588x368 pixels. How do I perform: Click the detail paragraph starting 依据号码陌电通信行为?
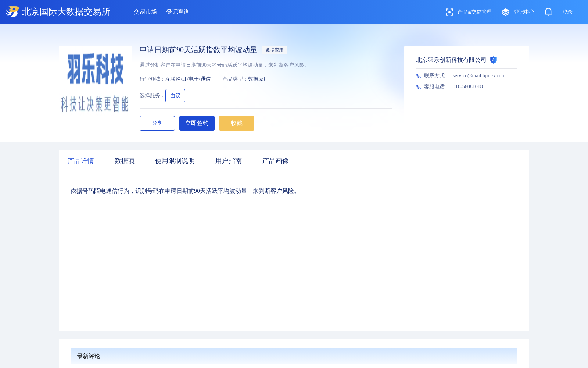coord(185,191)
